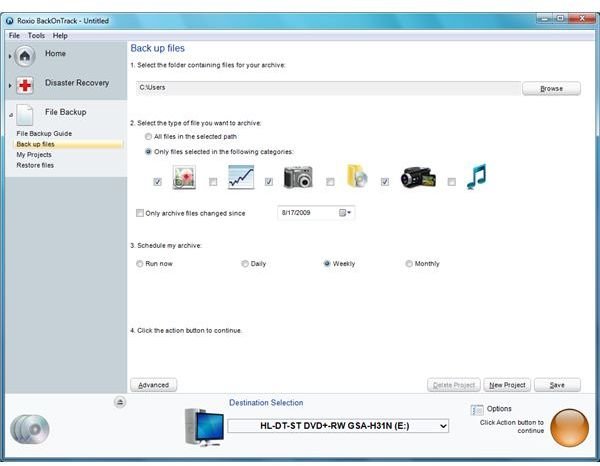Open Disaster Recovery red cross icon

pos(25,85)
